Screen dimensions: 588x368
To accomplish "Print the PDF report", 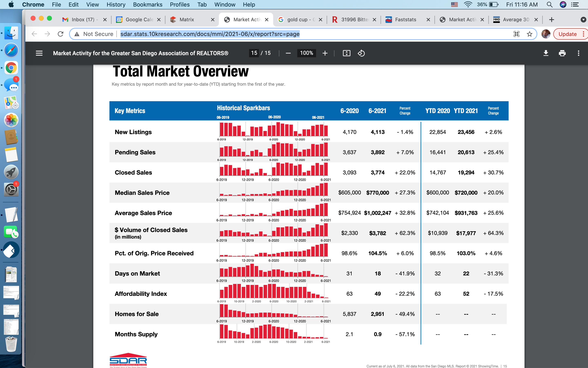I will (562, 53).
